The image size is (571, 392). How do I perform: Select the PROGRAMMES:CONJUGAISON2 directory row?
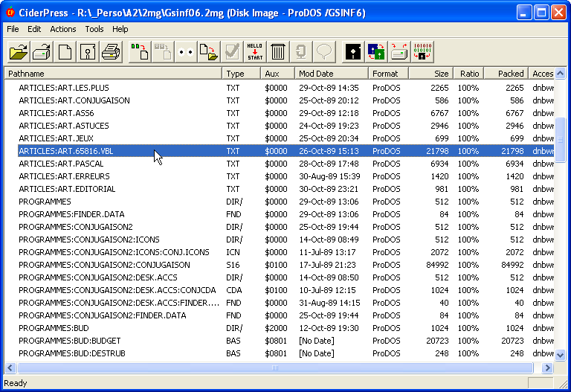285,227
